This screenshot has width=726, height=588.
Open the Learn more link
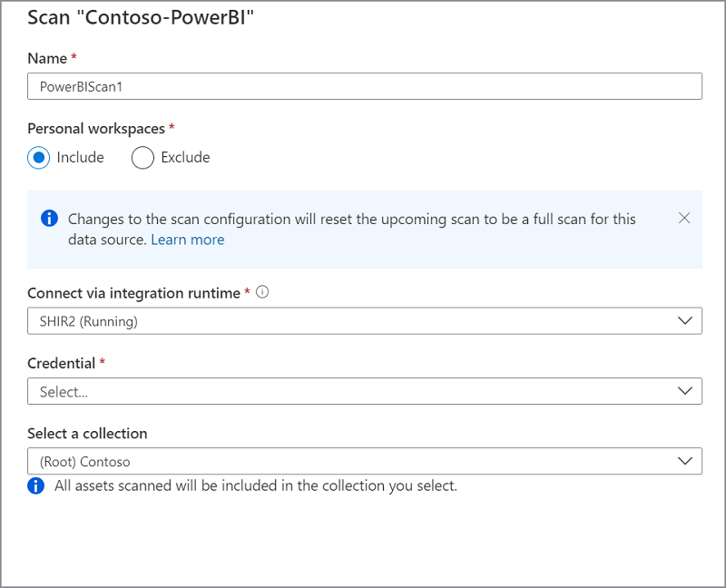(x=188, y=239)
